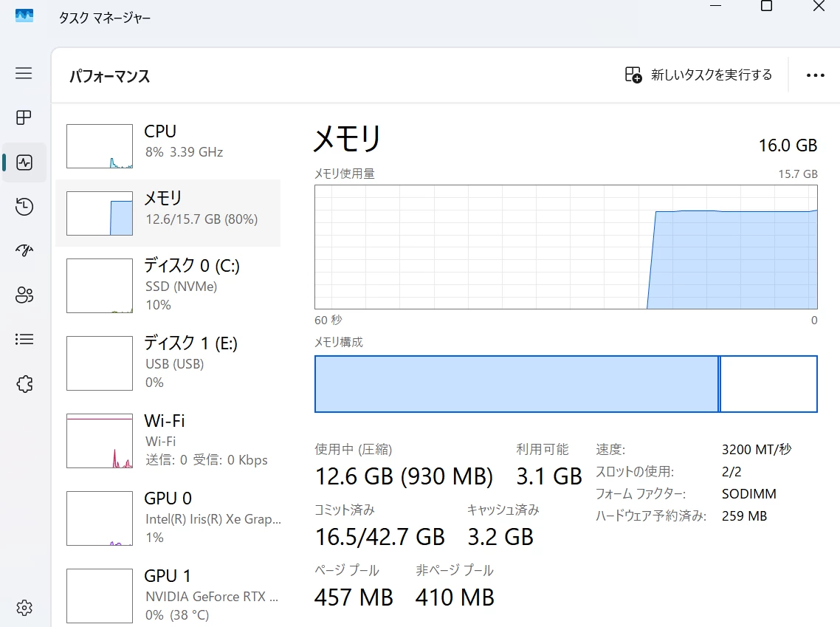Open Task Manager settings gear
The image size is (840, 627).
tap(24, 608)
